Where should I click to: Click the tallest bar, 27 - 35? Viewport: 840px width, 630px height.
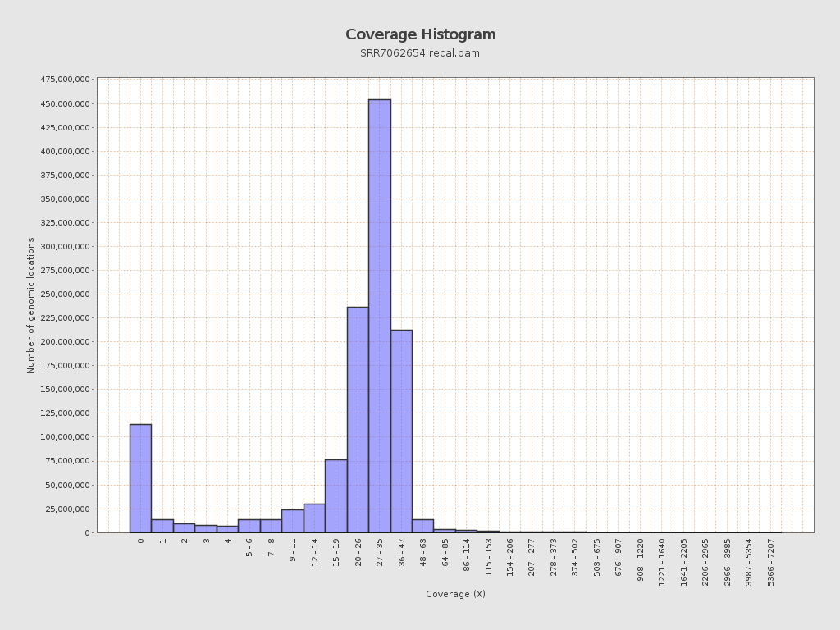point(380,316)
